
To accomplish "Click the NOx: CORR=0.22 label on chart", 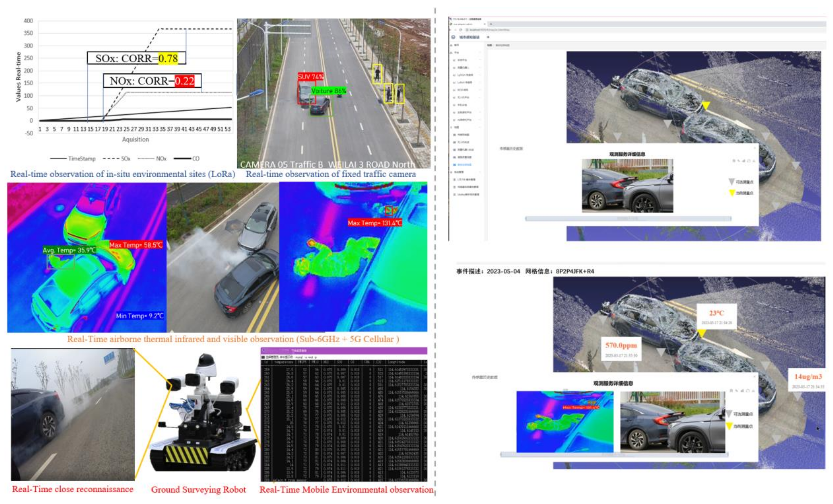I will (x=152, y=81).
